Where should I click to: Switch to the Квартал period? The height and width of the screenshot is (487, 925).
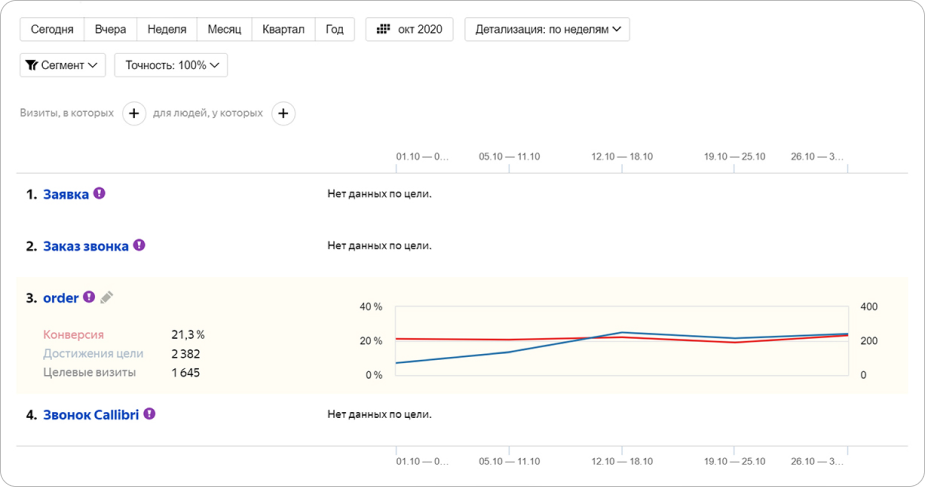click(x=283, y=29)
